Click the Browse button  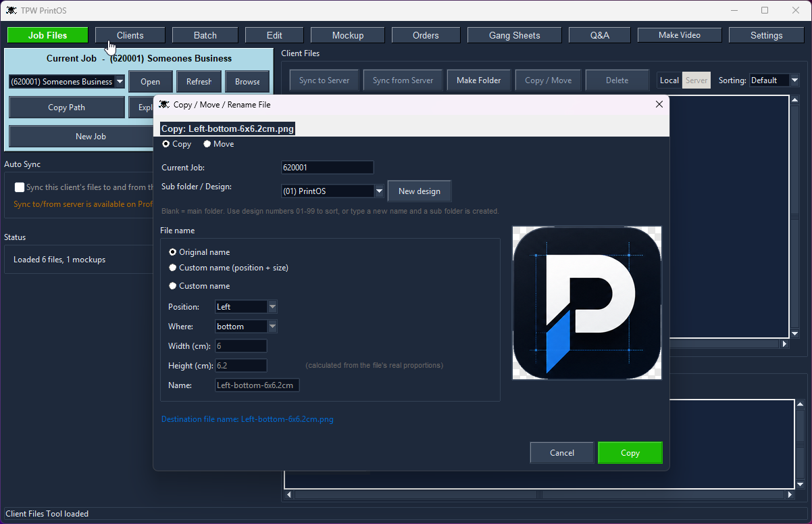(247, 82)
